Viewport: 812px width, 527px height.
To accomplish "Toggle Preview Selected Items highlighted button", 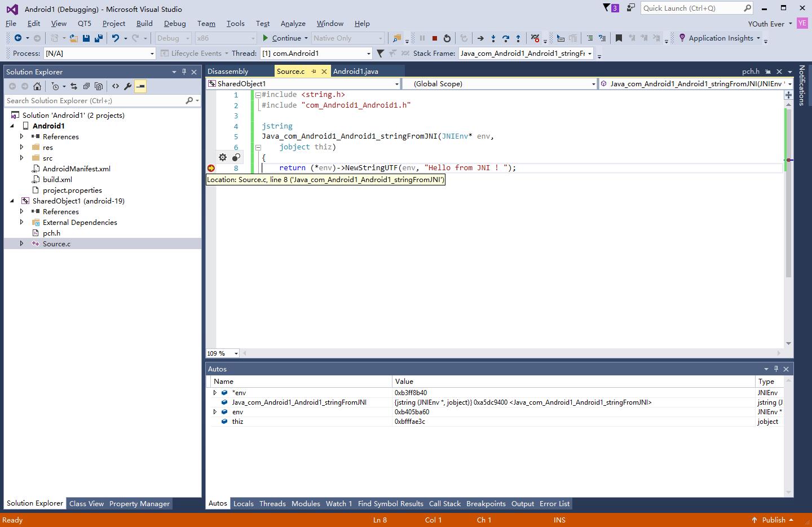I will 140,86.
